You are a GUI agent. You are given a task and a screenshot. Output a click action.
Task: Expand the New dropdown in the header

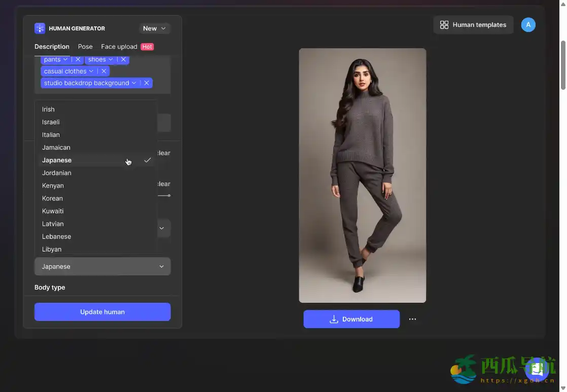(154, 28)
